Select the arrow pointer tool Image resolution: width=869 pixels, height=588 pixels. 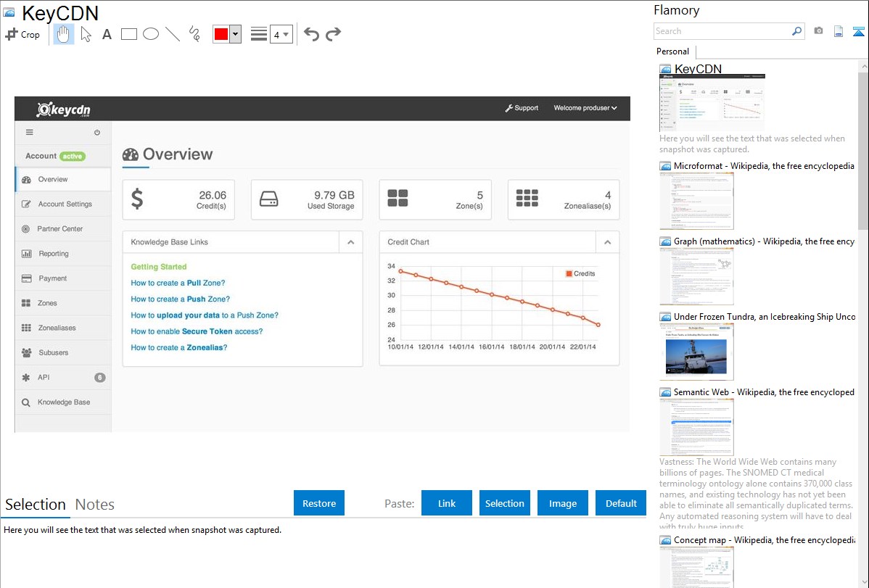(86, 34)
